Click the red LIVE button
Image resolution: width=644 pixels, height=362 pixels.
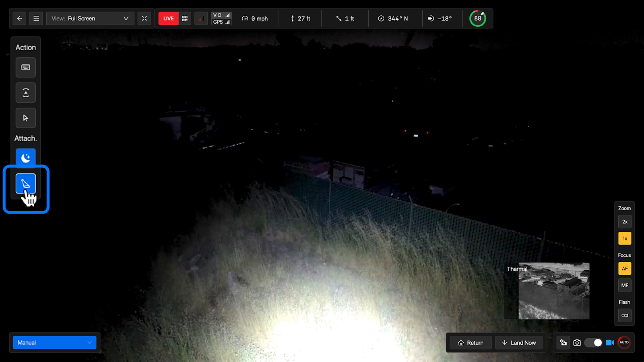coord(169,19)
